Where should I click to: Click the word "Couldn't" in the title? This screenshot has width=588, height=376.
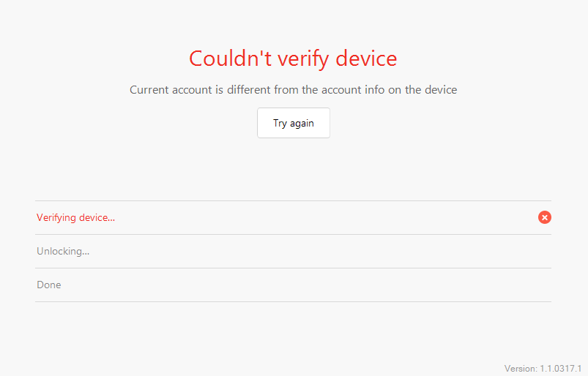(230, 59)
